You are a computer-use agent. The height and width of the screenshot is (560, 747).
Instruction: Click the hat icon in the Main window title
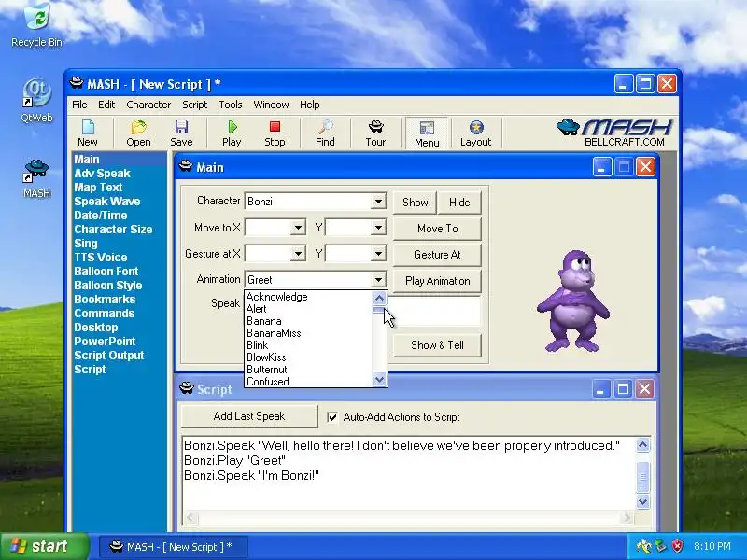coord(186,167)
